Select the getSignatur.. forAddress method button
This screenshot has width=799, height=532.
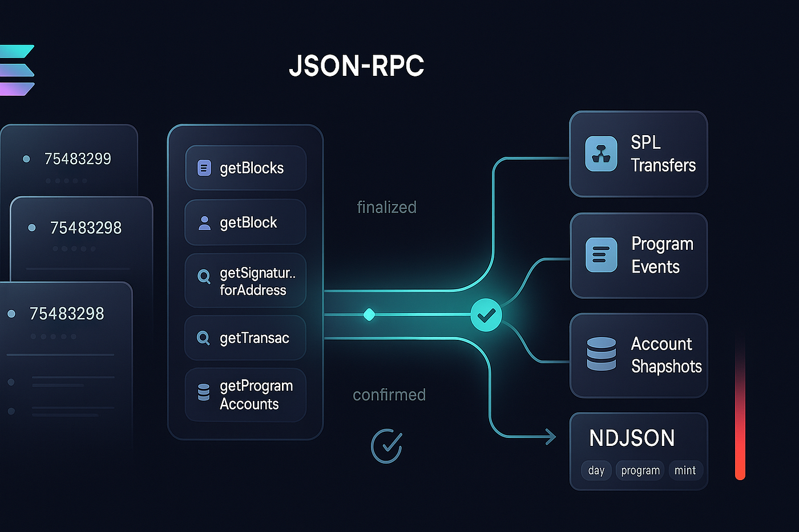point(245,281)
